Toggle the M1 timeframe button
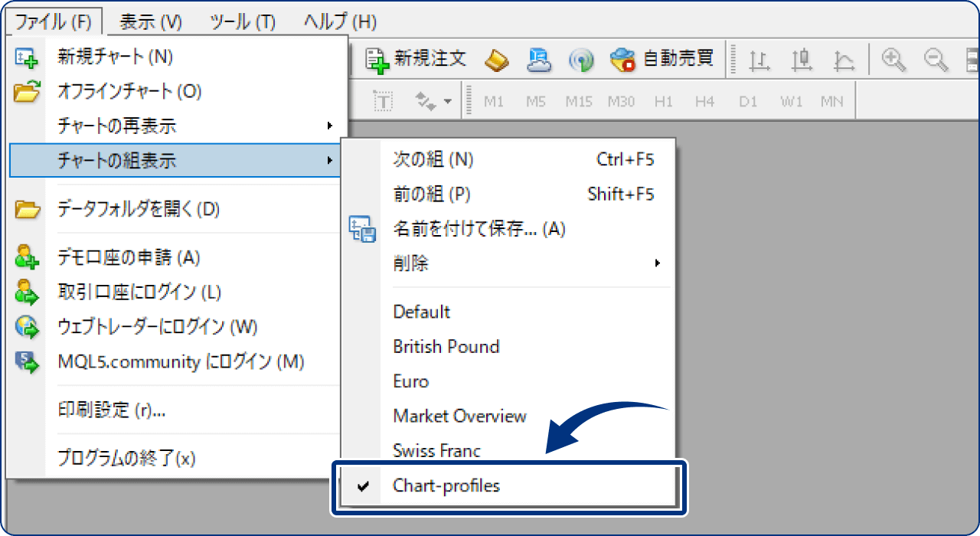The width and height of the screenshot is (980, 536). [495, 100]
